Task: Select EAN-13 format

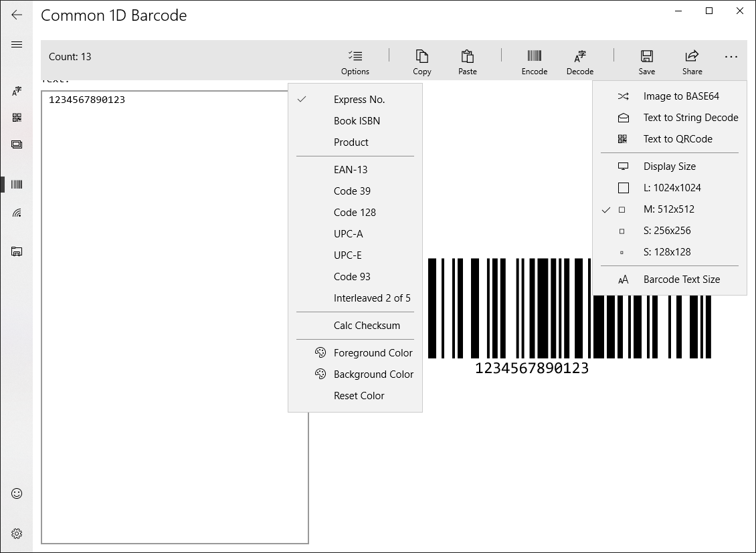Action: (x=355, y=170)
